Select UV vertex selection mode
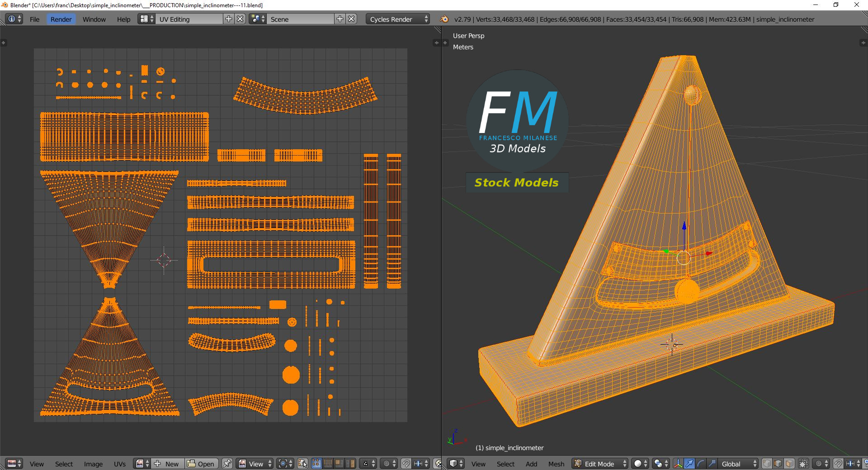Image resolution: width=868 pixels, height=470 pixels. coord(316,464)
